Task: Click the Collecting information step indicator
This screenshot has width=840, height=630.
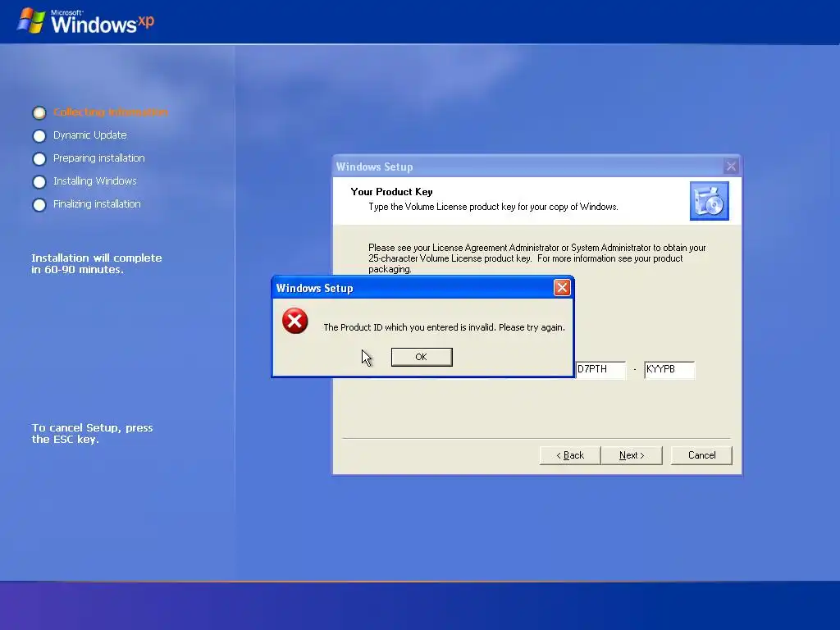Action: 39,112
